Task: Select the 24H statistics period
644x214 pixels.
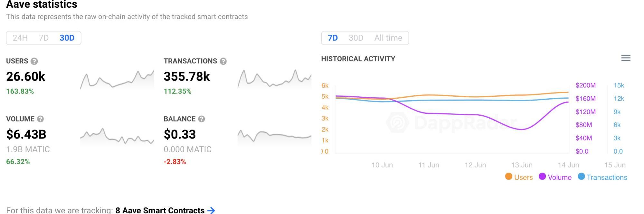Action: [20, 38]
